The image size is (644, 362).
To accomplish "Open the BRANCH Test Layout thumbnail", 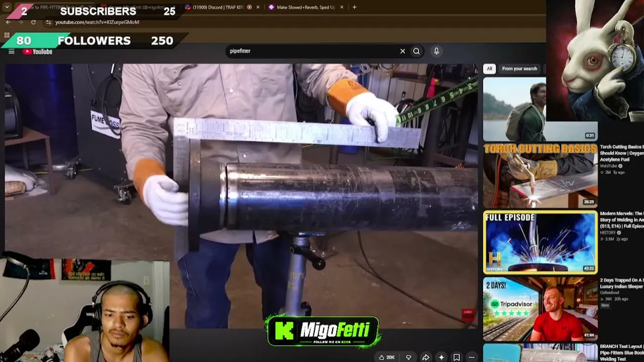I will click(540, 353).
